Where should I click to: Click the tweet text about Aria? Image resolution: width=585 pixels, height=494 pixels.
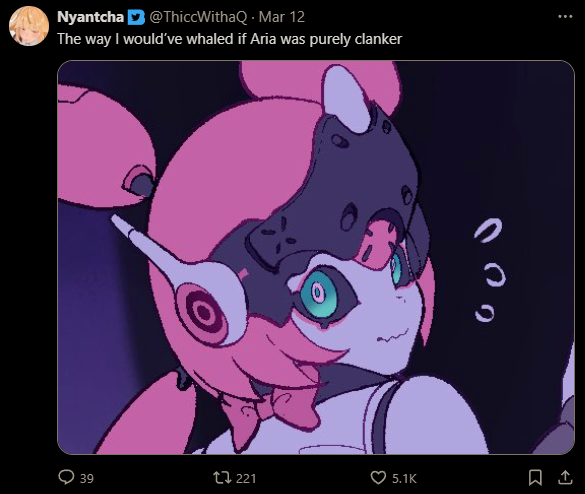click(x=229, y=39)
